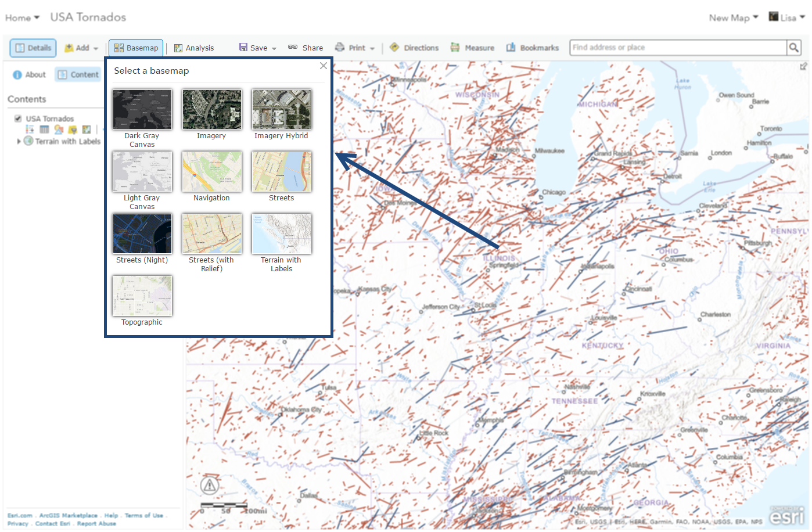Select the Navigation basemap

pos(212,171)
